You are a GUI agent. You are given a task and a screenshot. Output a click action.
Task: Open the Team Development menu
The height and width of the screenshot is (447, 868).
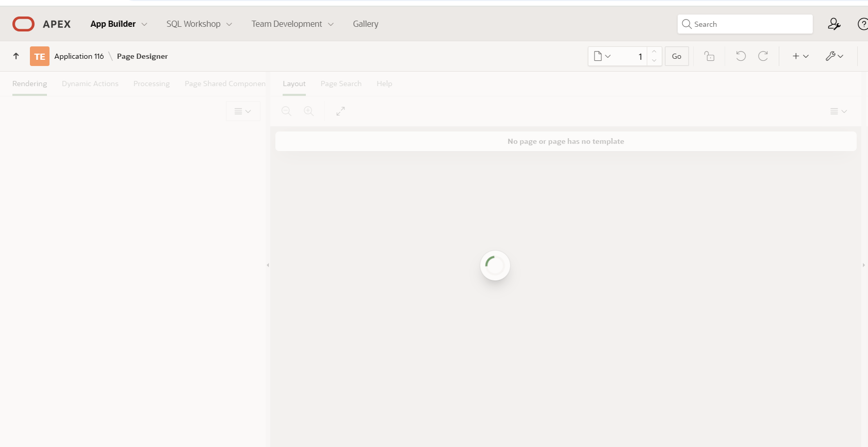point(287,24)
